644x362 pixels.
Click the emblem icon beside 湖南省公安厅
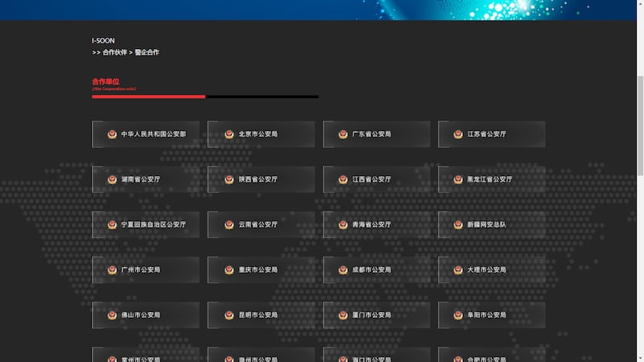coord(112,179)
